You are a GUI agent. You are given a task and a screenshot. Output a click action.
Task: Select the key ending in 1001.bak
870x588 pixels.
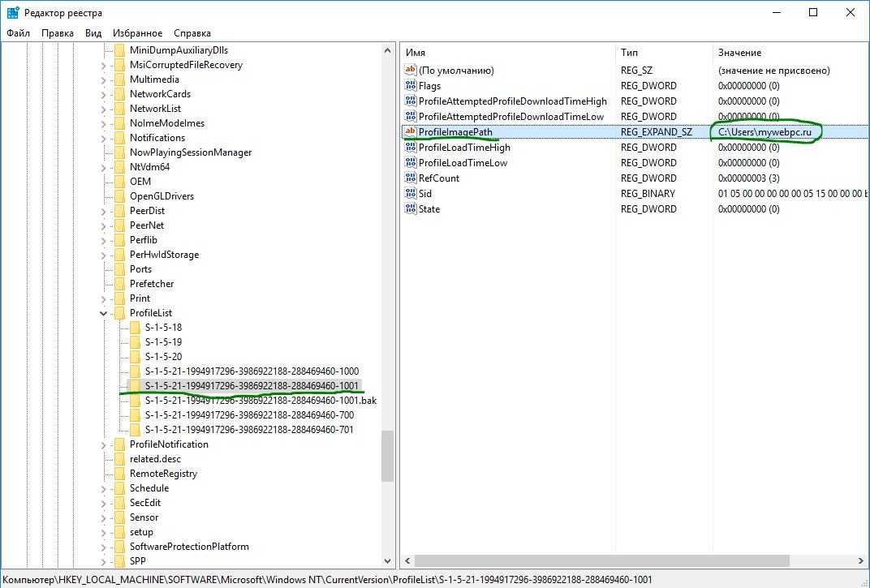(x=260, y=401)
